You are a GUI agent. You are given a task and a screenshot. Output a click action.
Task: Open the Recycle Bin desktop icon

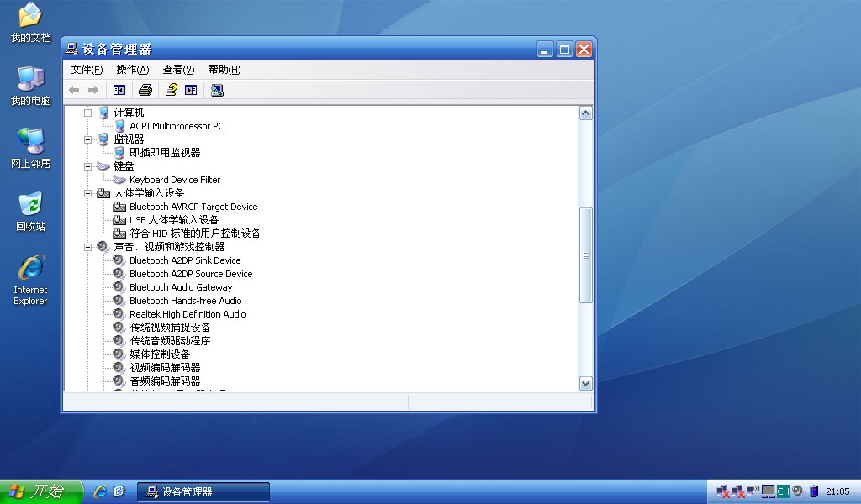click(x=30, y=211)
